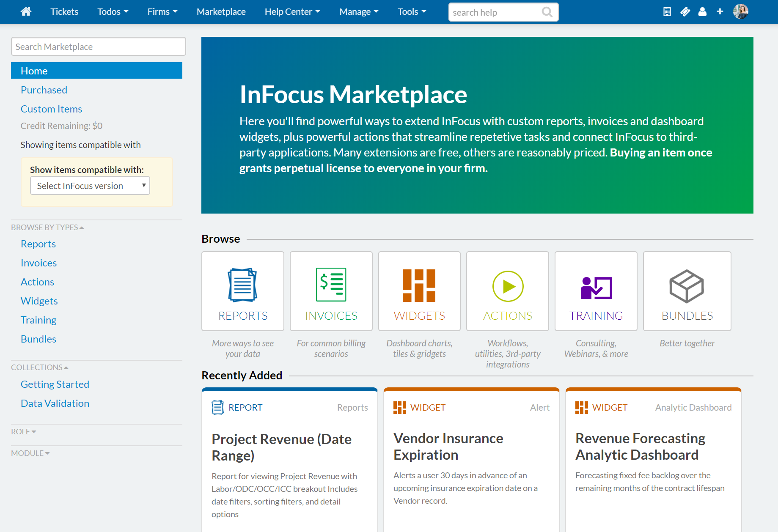Open the calculator icon in top bar
The height and width of the screenshot is (532, 778).
667,12
